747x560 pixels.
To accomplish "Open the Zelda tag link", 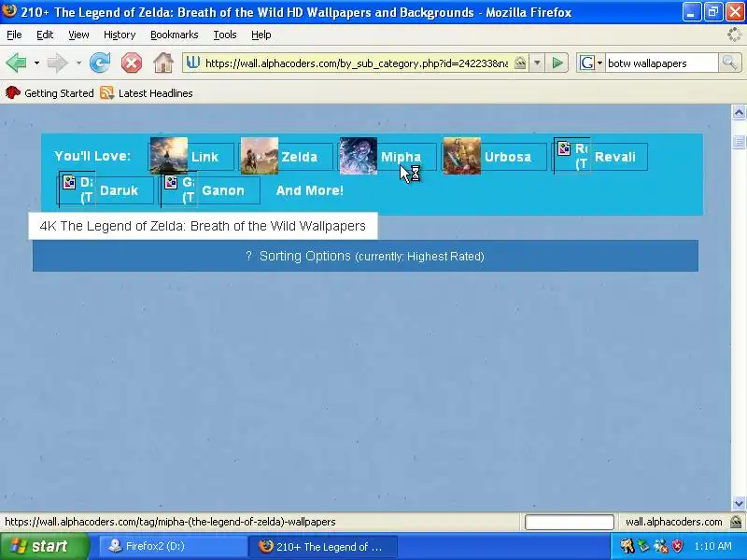I will pos(299,157).
